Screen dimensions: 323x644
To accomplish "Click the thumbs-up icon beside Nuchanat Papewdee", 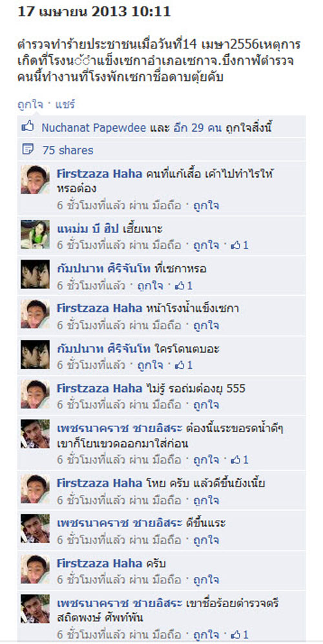I will point(28,127).
